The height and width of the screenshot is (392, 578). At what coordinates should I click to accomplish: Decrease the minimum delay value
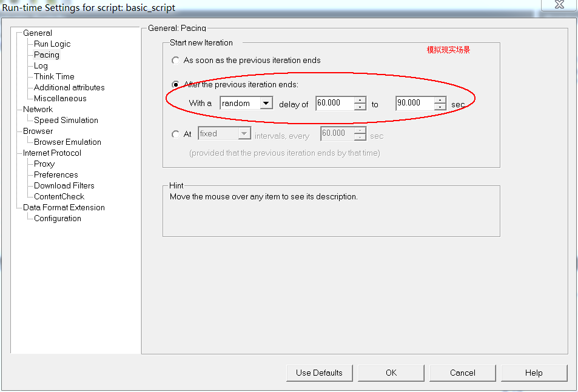(x=360, y=107)
